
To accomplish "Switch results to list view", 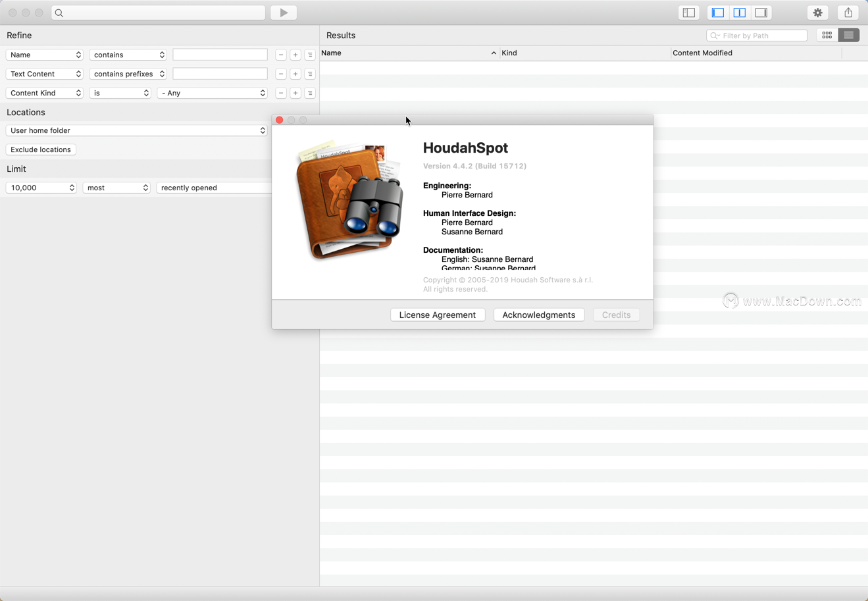I will pyautogui.click(x=849, y=36).
